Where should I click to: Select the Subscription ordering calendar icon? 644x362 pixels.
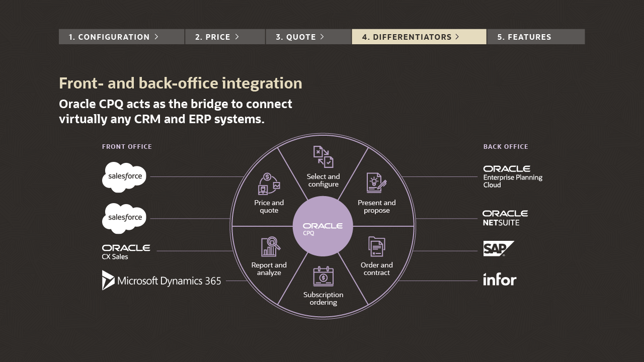tap(323, 277)
